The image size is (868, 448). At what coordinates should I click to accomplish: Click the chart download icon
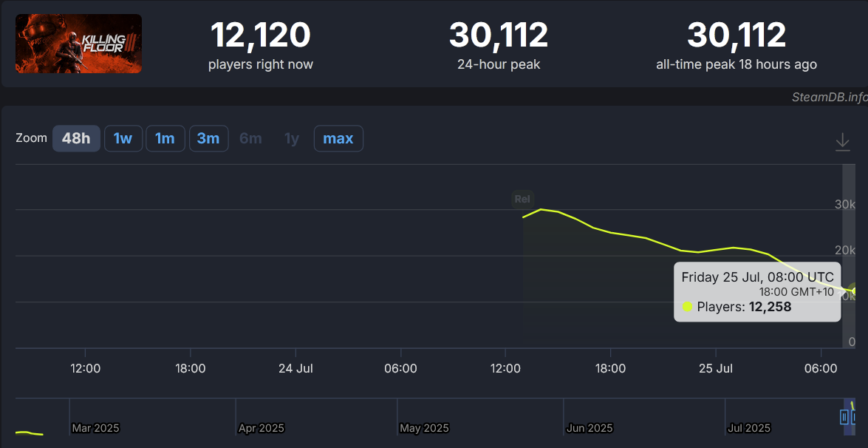(842, 142)
